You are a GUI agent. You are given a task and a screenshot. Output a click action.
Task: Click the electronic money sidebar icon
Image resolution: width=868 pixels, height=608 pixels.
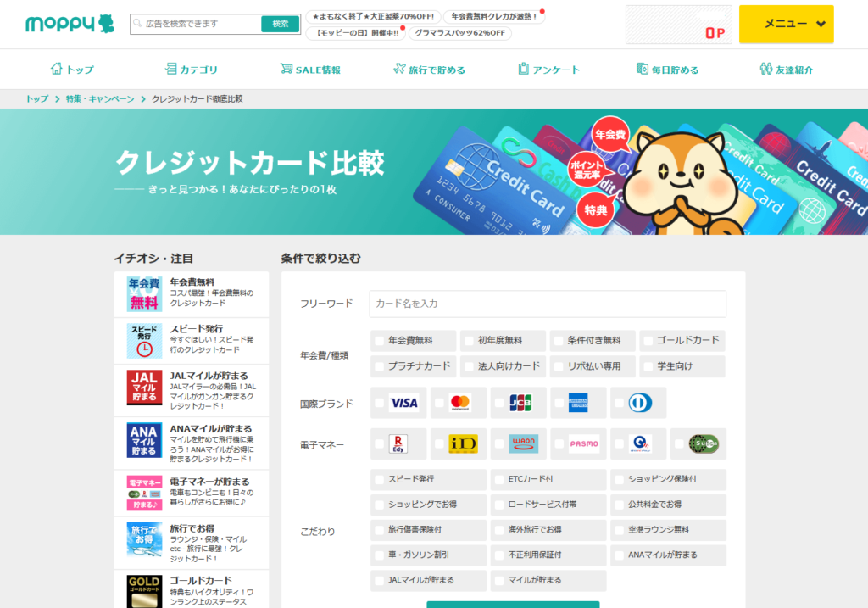tap(144, 493)
